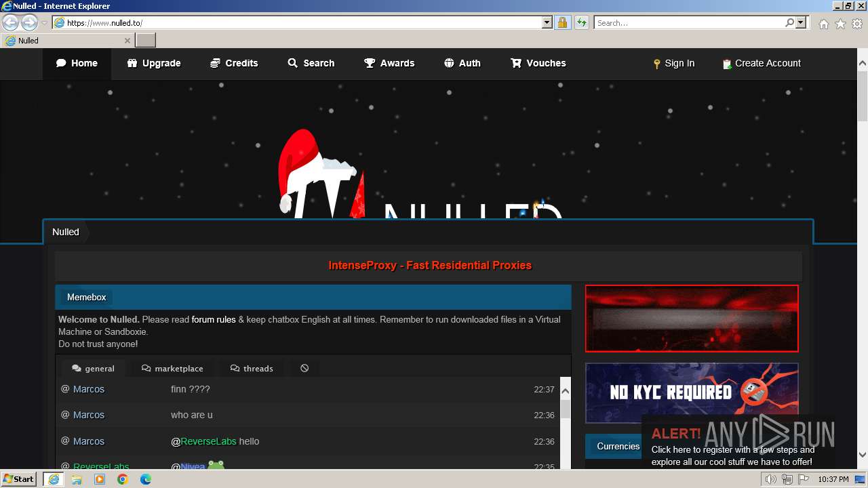
Task: Open the Auth menu item
Action: 462,63
